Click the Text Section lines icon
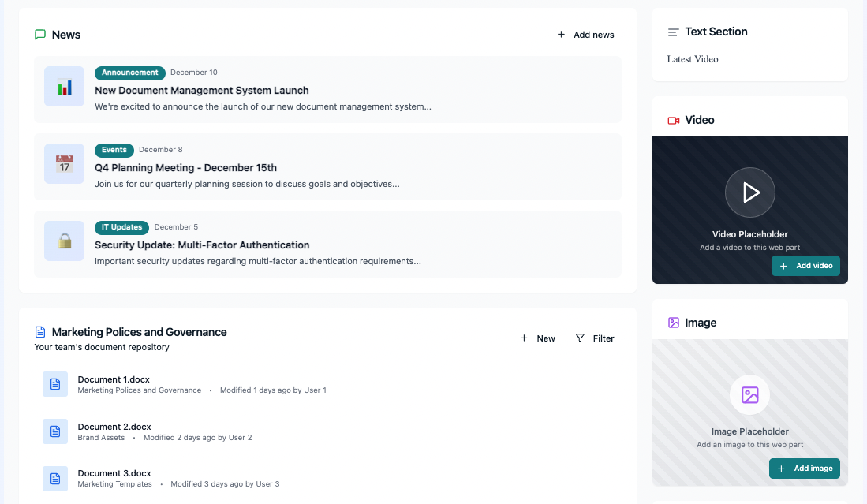The height and width of the screenshot is (504, 867). pyautogui.click(x=673, y=32)
